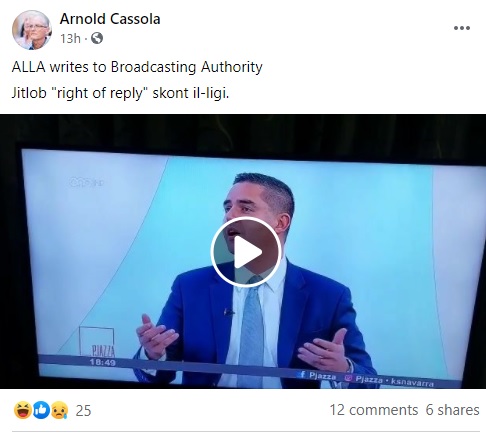The width and height of the screenshot is (486, 435).
Task: Click the 18:49 clock shown in the video
Action: pos(102,362)
